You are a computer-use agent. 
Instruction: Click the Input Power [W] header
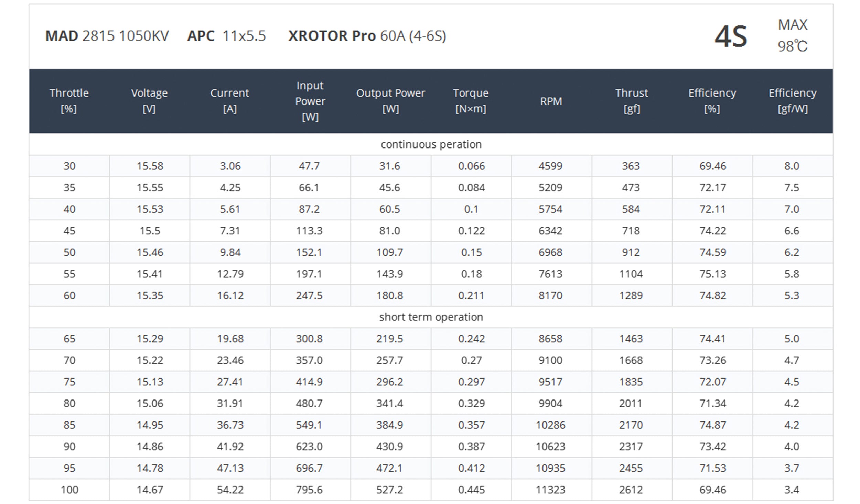click(310, 101)
